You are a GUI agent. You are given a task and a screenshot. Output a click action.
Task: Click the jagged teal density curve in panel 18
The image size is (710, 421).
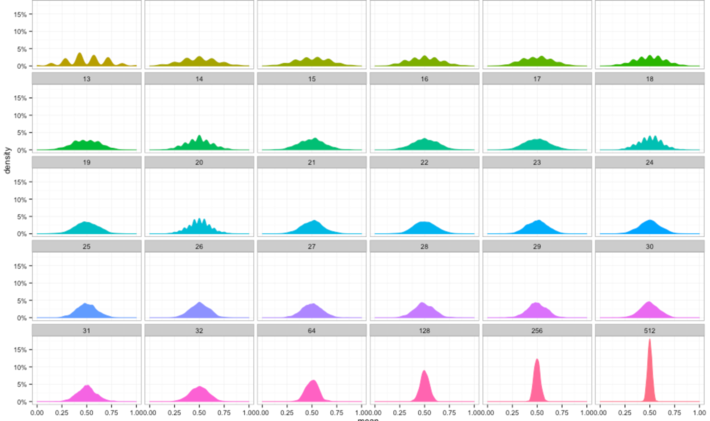[x=650, y=144]
